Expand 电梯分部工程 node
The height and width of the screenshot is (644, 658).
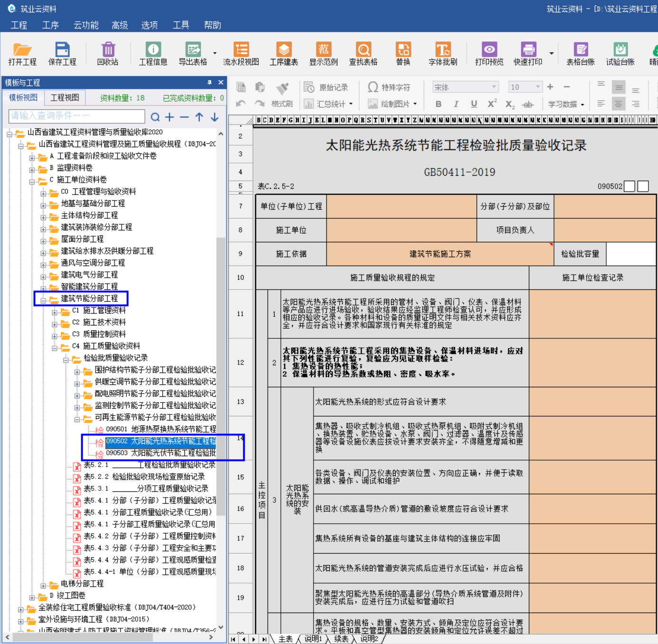[x=43, y=586]
